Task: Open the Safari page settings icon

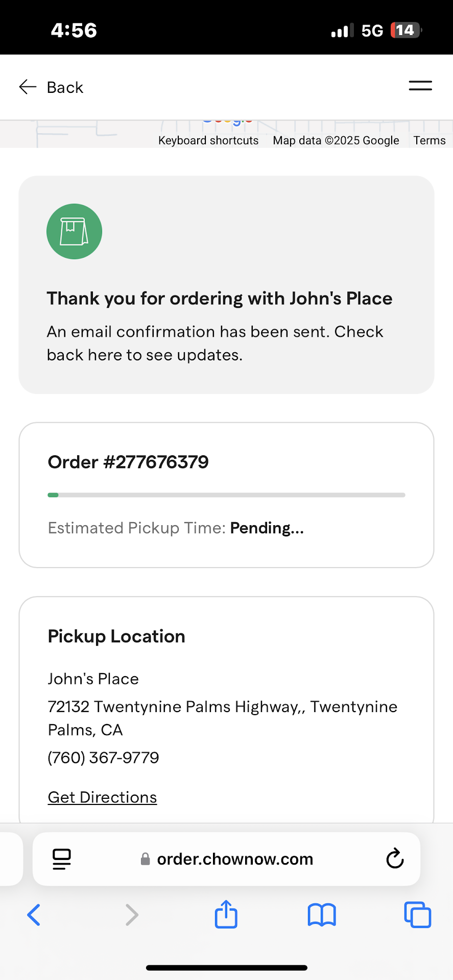Action: (62, 859)
